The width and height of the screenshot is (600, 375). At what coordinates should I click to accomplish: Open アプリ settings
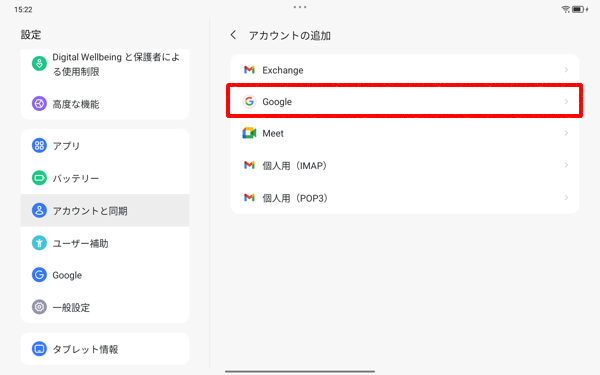(x=105, y=145)
